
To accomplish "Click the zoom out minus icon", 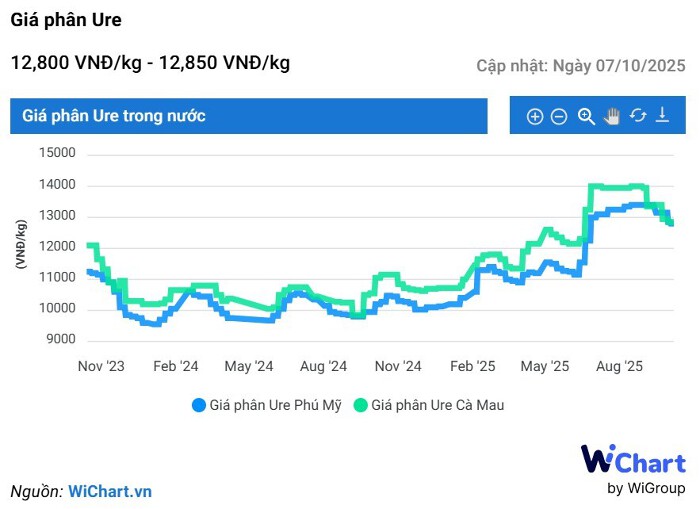I will click(x=559, y=117).
